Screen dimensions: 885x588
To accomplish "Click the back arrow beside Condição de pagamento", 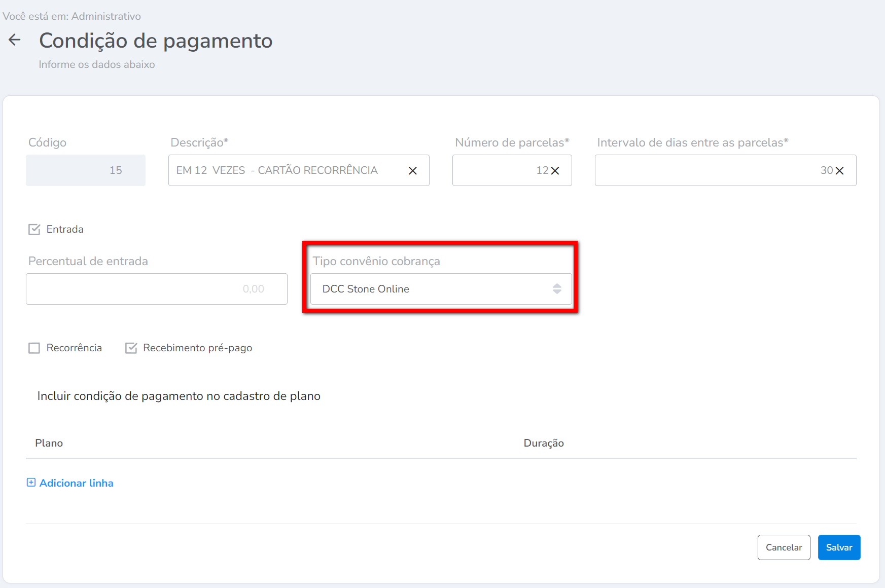I will click(x=15, y=40).
